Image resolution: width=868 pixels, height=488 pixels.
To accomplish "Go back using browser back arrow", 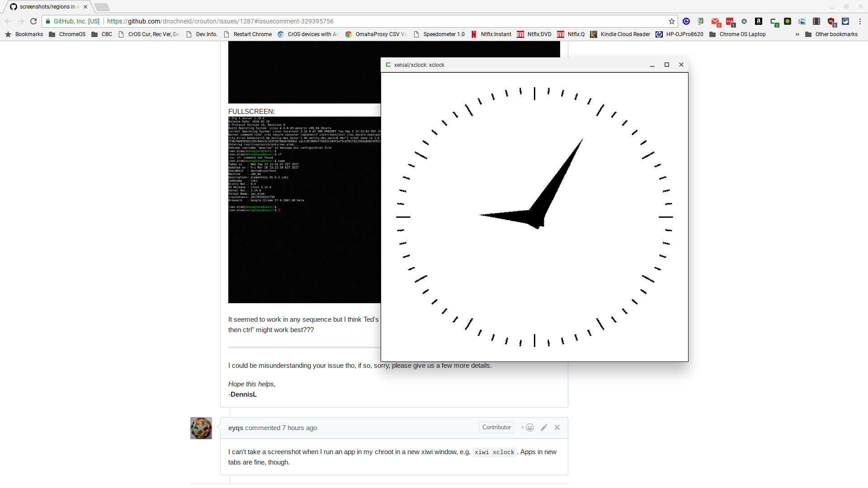I will click(8, 21).
